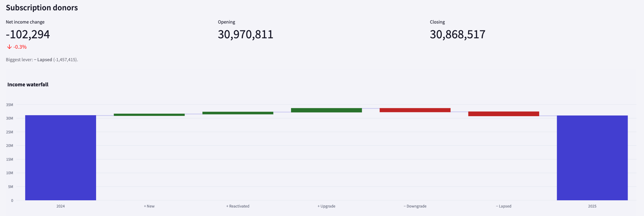Select the green + New bar
644x216 pixels.
coord(149,115)
